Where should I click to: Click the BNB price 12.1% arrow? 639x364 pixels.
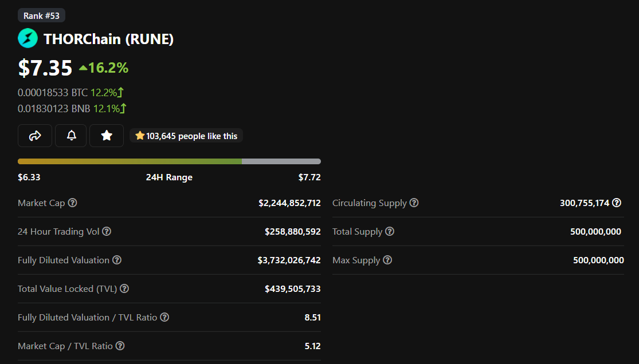tap(123, 108)
